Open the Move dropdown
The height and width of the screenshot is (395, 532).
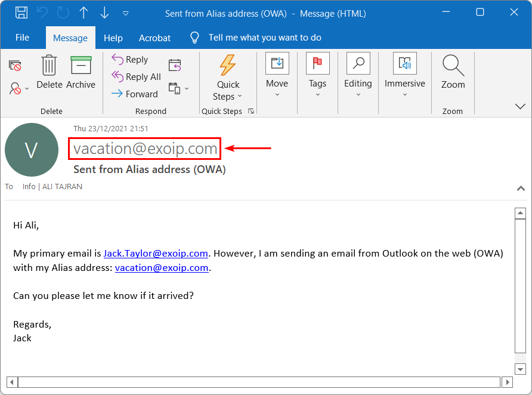point(277,75)
